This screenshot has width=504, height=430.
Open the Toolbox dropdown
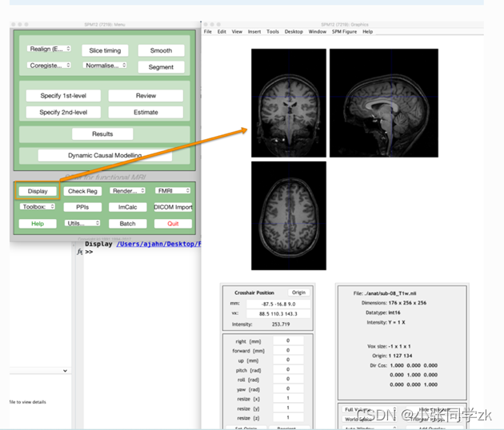click(38, 206)
